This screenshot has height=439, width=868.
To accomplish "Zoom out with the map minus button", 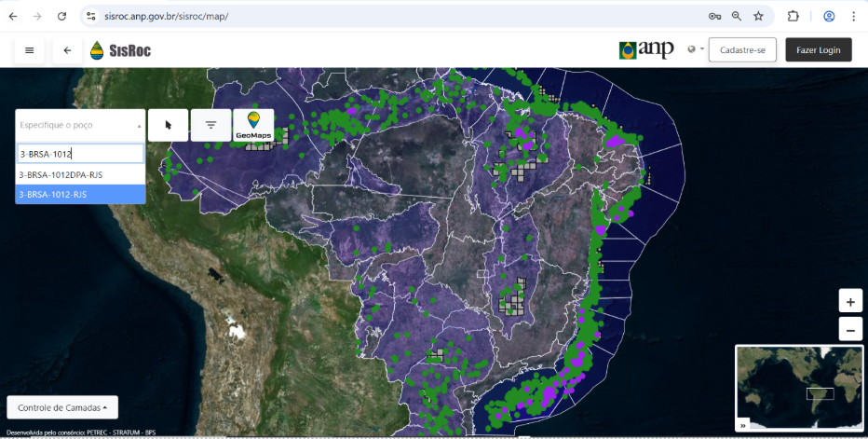I will 849,329.
